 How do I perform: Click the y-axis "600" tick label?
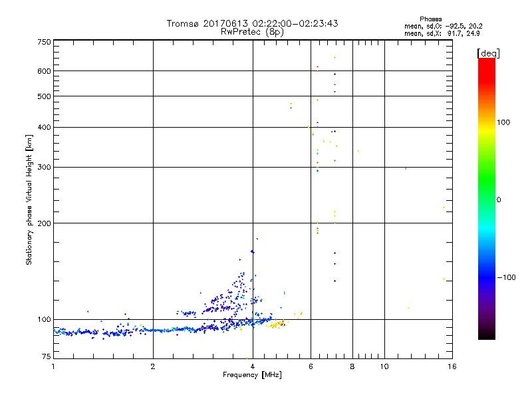click(x=44, y=71)
